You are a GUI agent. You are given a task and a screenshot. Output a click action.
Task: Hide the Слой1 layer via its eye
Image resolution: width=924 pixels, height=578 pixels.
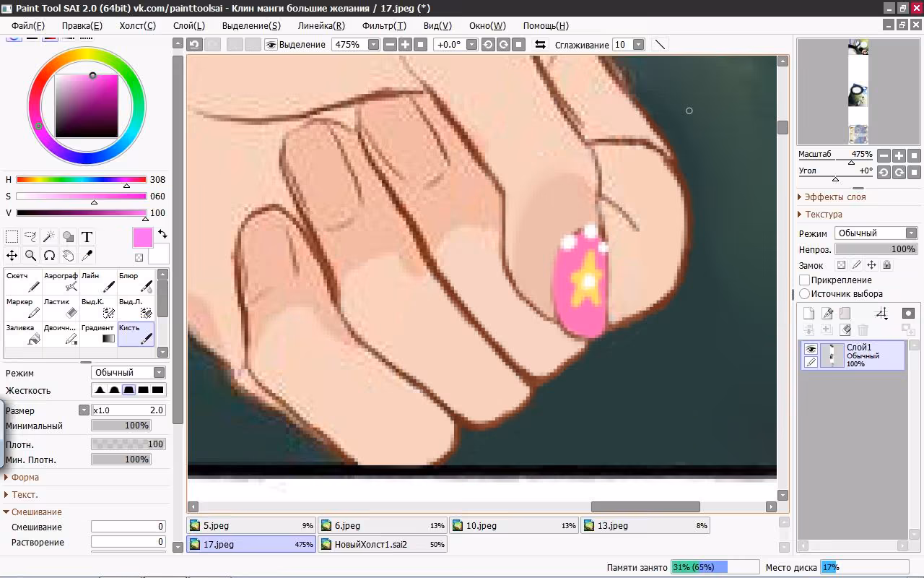point(811,349)
